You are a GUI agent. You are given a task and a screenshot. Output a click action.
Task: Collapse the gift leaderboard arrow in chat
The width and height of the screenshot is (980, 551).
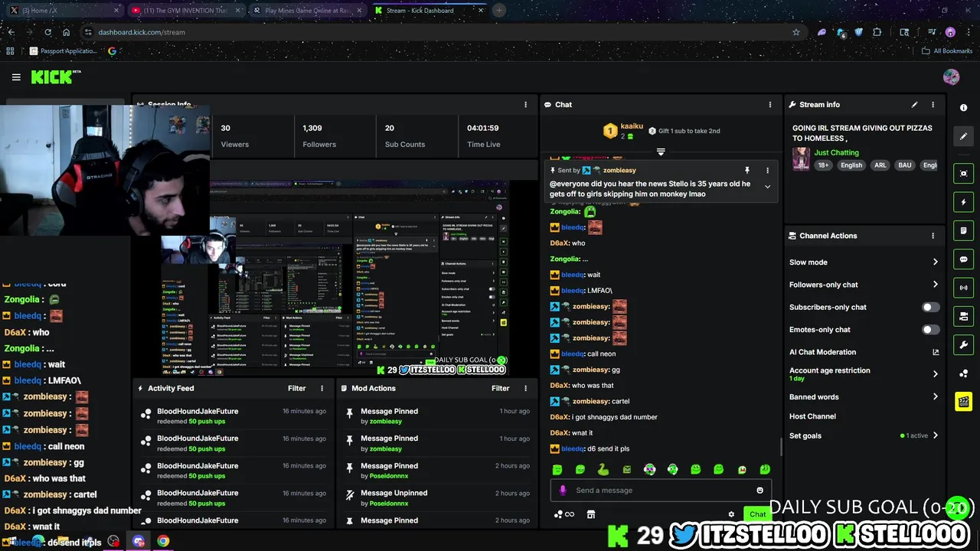point(661,152)
